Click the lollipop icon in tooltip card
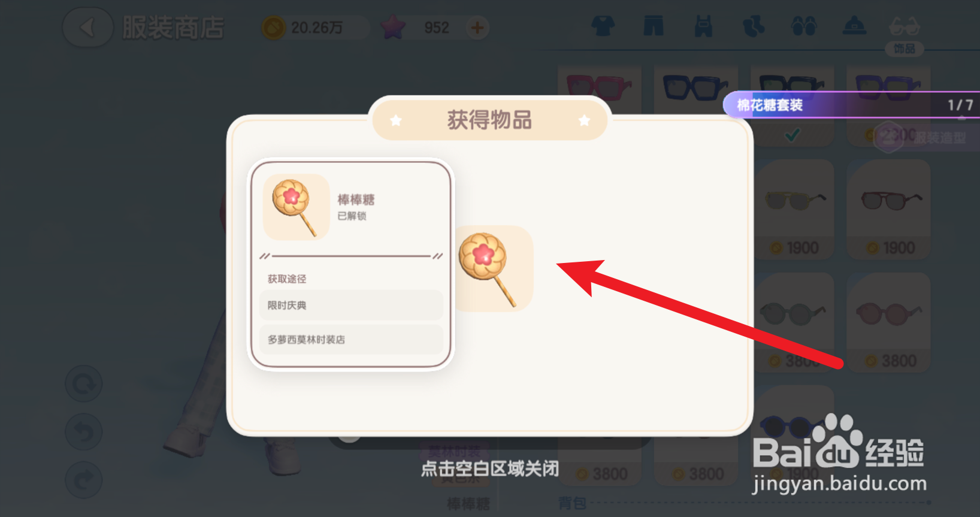The width and height of the screenshot is (980, 517). [x=297, y=207]
